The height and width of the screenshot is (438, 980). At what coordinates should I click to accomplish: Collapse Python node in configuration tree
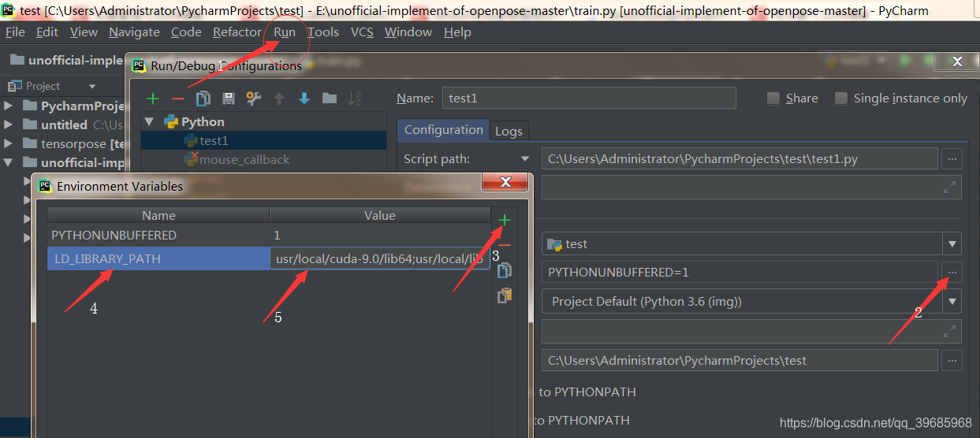(150, 122)
